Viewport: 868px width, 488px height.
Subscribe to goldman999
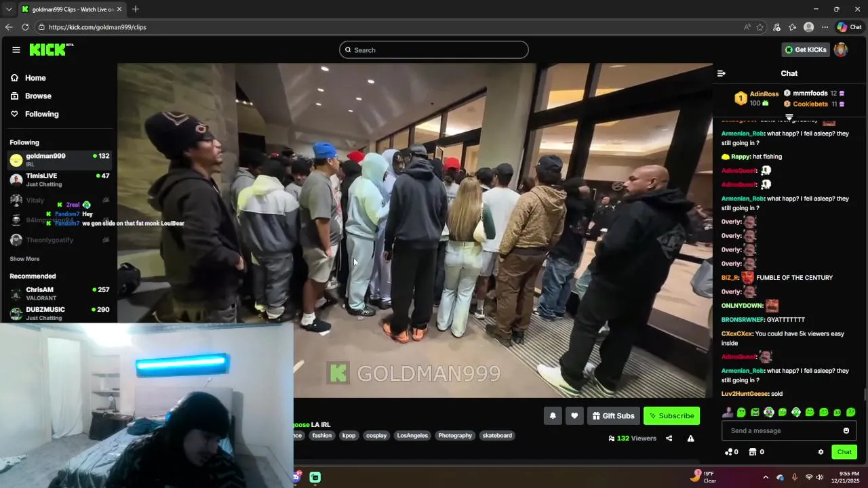click(671, 415)
